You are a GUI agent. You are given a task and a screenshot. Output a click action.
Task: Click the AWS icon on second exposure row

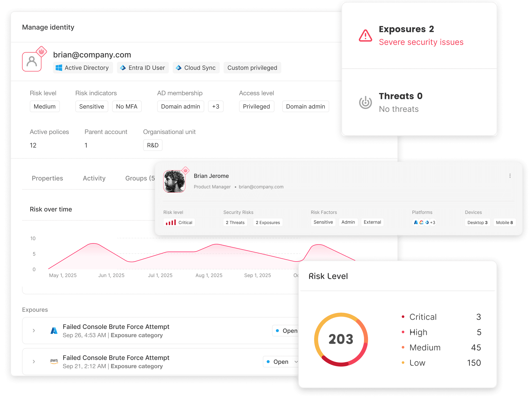coord(54,361)
